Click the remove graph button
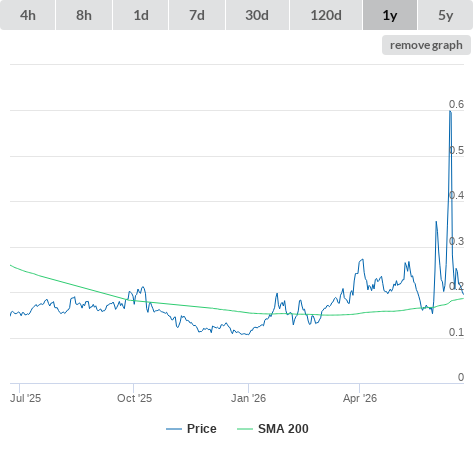This screenshot has width=474, height=455. 426,45
